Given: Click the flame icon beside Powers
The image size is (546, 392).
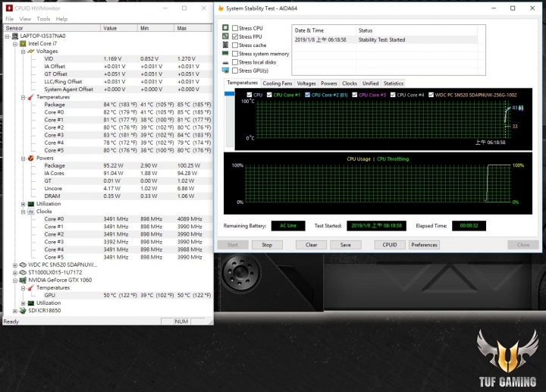Looking at the screenshot, I should (31, 158).
